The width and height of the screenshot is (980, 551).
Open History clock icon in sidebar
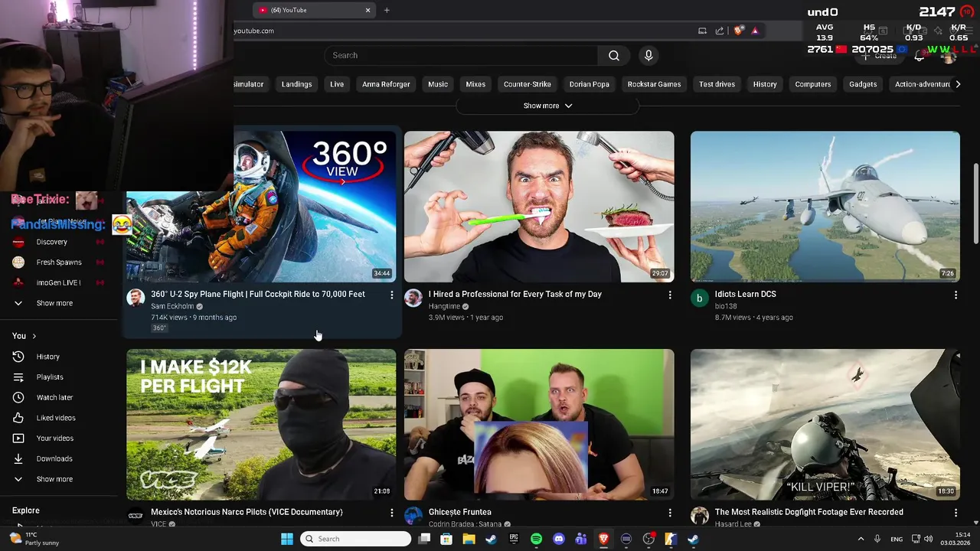coord(18,357)
